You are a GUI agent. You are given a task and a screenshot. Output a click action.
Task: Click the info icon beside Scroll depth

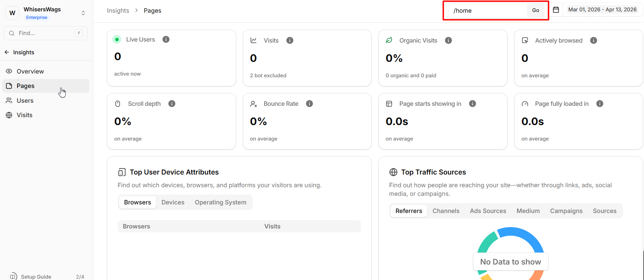tap(172, 104)
